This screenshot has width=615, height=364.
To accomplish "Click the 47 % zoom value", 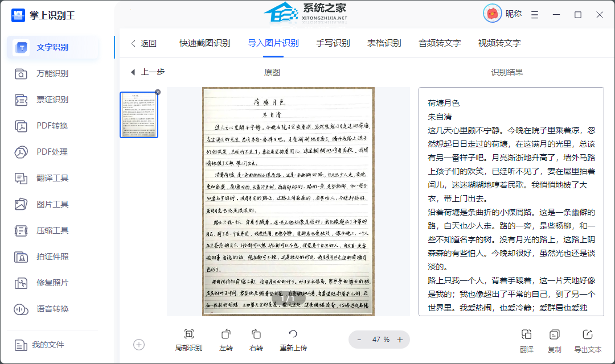I will 381,340.
